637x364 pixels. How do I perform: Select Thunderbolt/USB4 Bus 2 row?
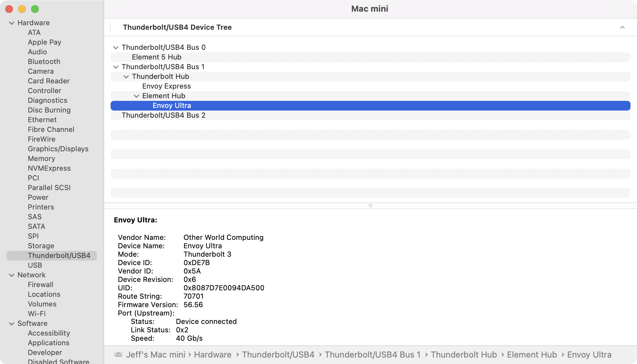click(x=163, y=115)
